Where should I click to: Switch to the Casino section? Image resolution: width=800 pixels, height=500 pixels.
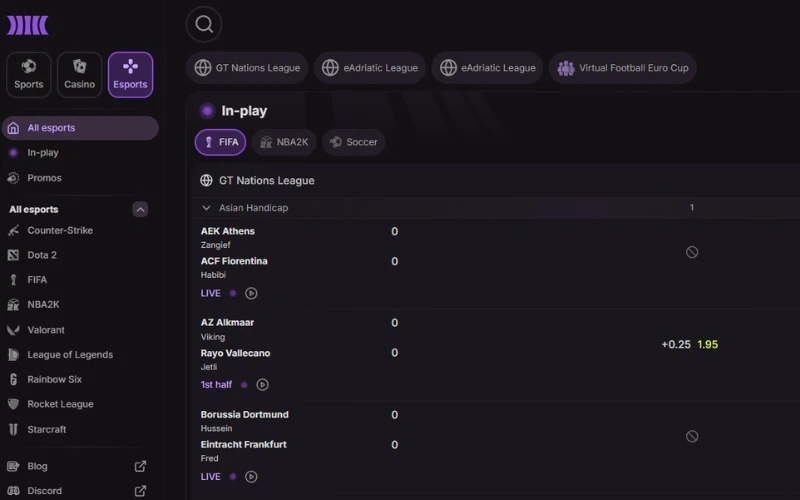[80, 74]
